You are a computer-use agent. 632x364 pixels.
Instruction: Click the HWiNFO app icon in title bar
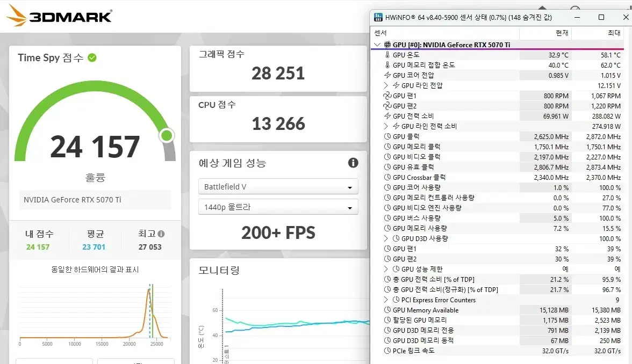(x=378, y=17)
